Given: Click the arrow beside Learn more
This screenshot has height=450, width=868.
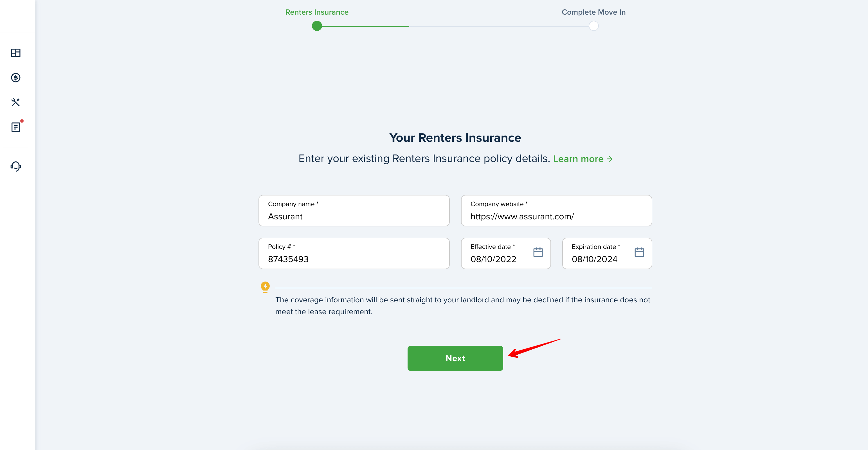Looking at the screenshot, I should pyautogui.click(x=609, y=159).
